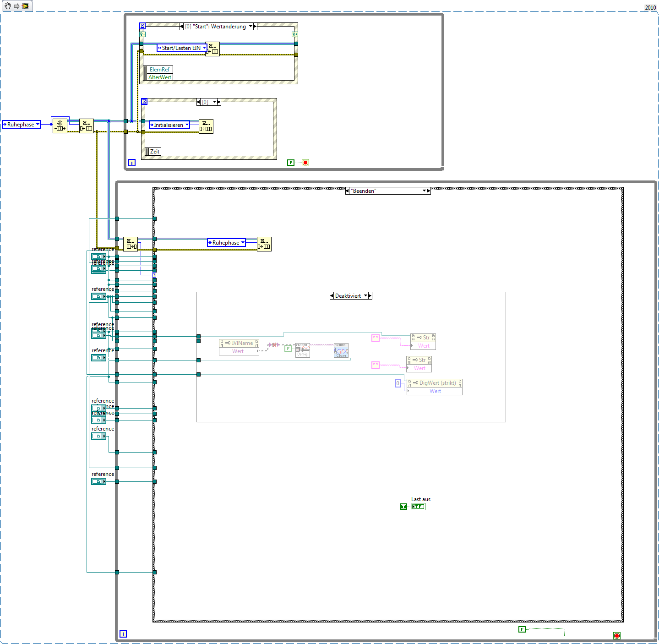The image size is (659, 644).
Task: Select Enqueue node beside Start/Lasten EIN constant
Action: (212, 49)
